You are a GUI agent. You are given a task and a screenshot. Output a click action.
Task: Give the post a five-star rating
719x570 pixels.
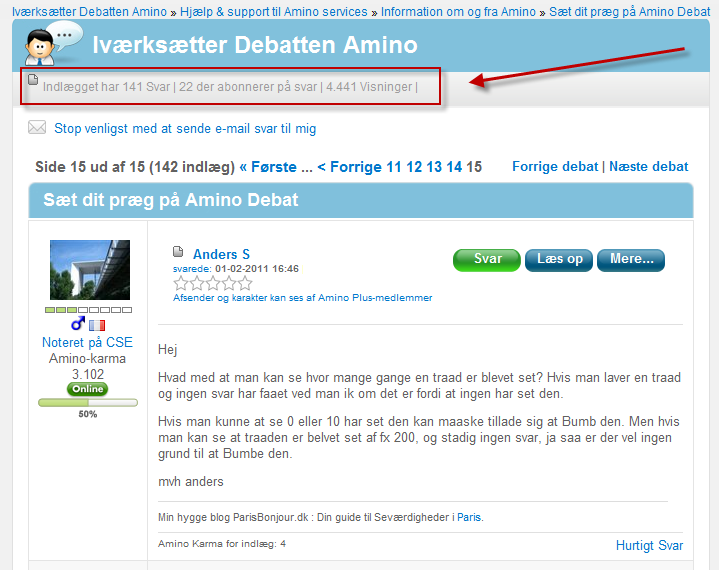click(x=245, y=283)
